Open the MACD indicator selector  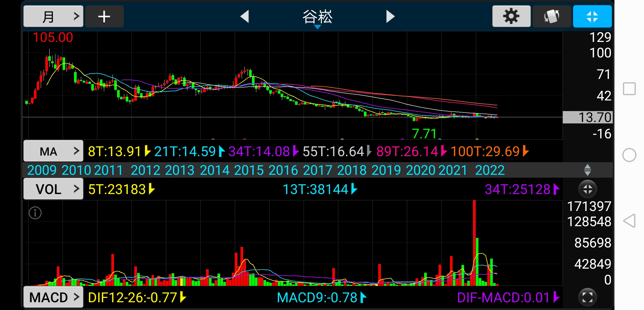coord(53,297)
